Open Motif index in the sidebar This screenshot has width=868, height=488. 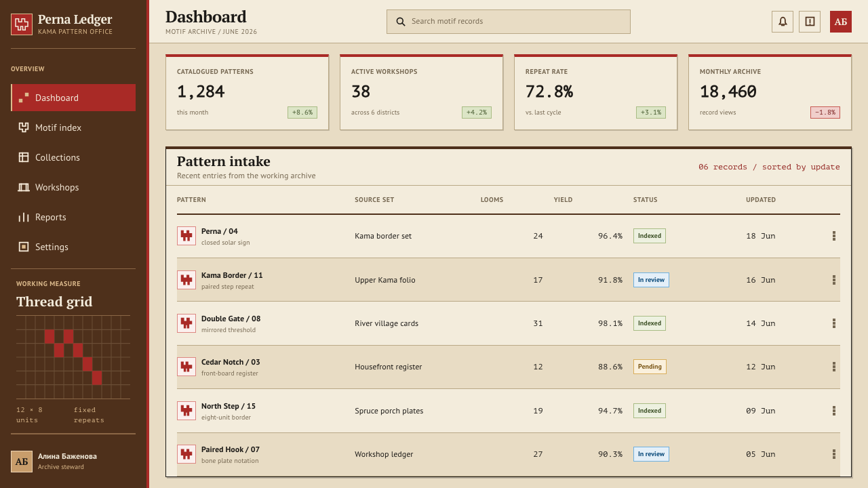[73, 127]
